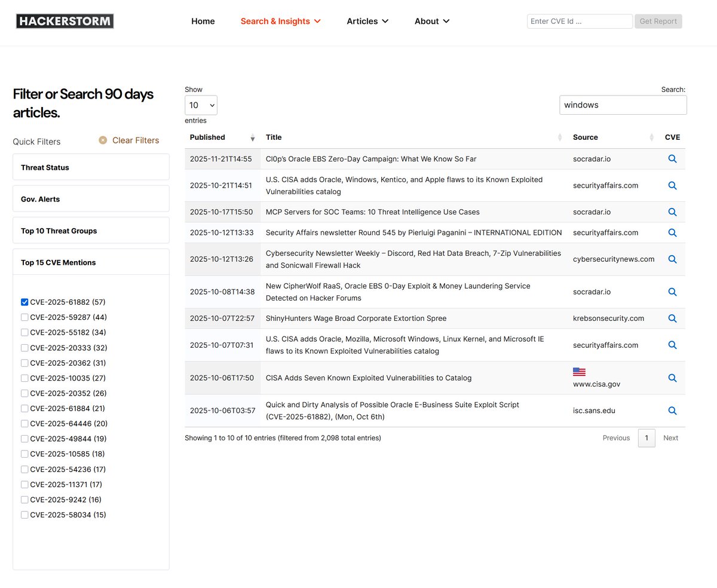The image size is (717, 588).
Task: Check the CVE-2025-55182 filter
Action: (x=24, y=333)
